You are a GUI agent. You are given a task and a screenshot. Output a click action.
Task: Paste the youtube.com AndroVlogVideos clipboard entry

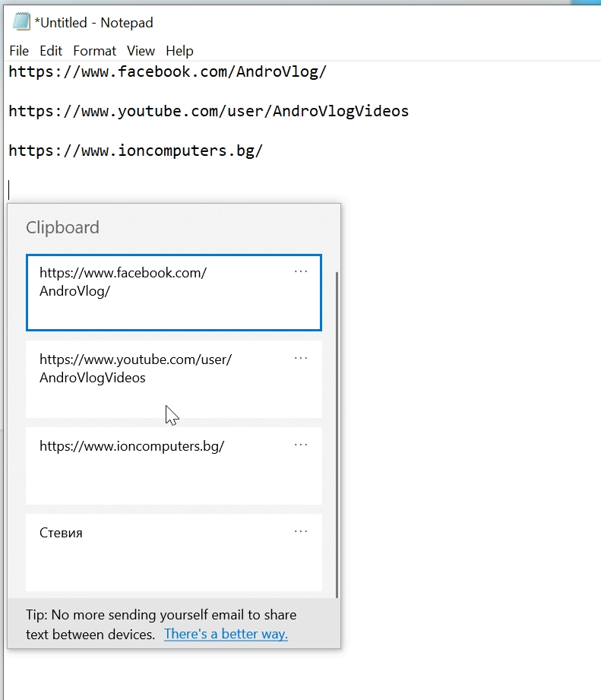click(173, 379)
